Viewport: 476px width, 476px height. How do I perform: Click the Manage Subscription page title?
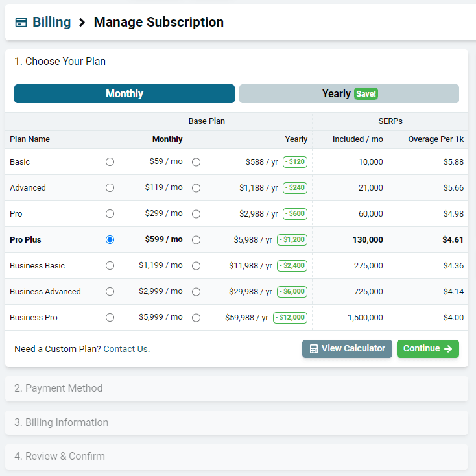159,22
